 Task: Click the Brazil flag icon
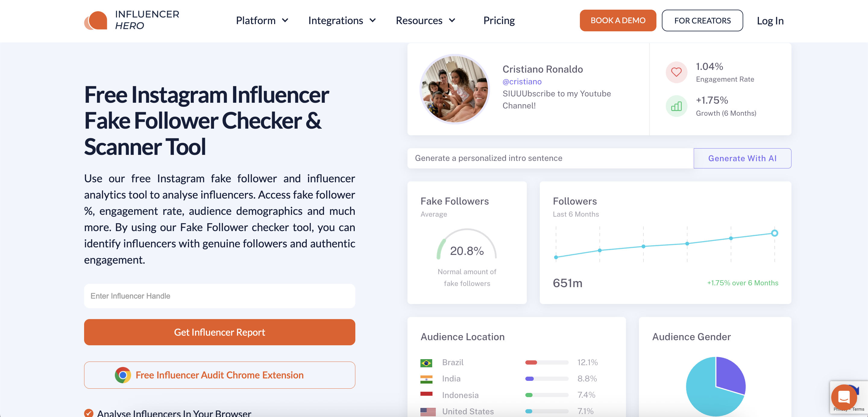426,363
